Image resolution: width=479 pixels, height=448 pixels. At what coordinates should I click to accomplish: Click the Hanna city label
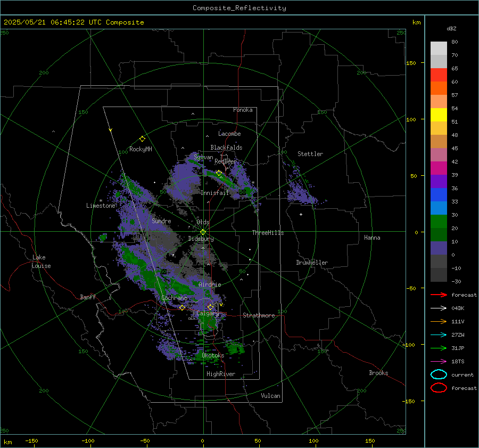click(x=372, y=238)
